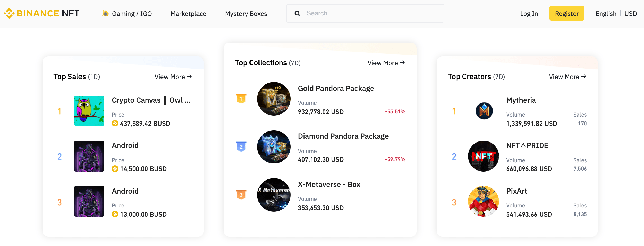Open the Gold Pandora Package collection image
The height and width of the screenshot is (246, 644).
click(x=274, y=99)
